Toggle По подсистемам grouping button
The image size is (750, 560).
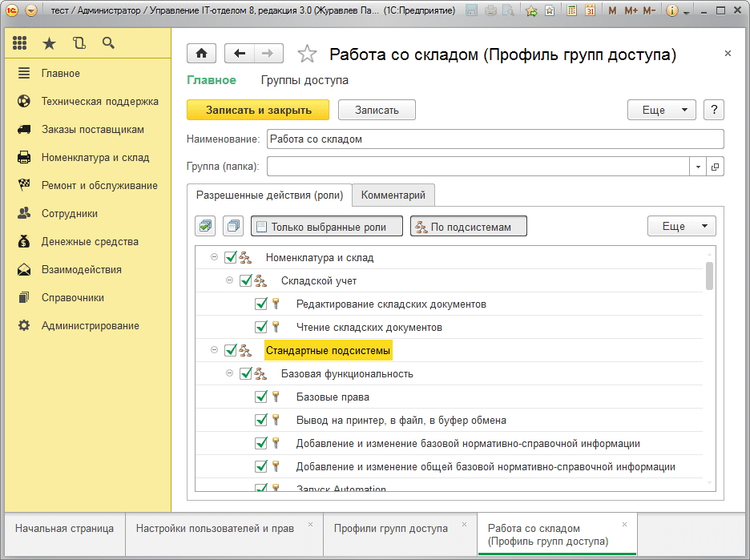point(469,226)
